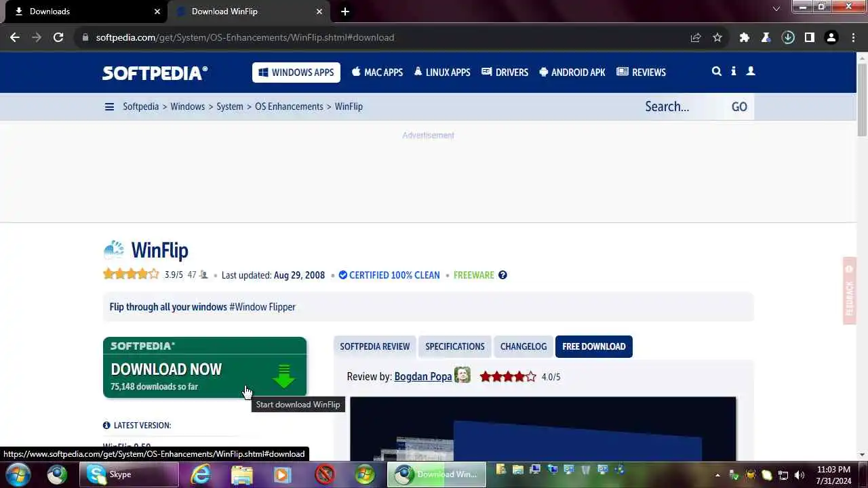Click the address bar URL
Image resolution: width=868 pixels, height=488 pixels.
click(x=245, y=37)
